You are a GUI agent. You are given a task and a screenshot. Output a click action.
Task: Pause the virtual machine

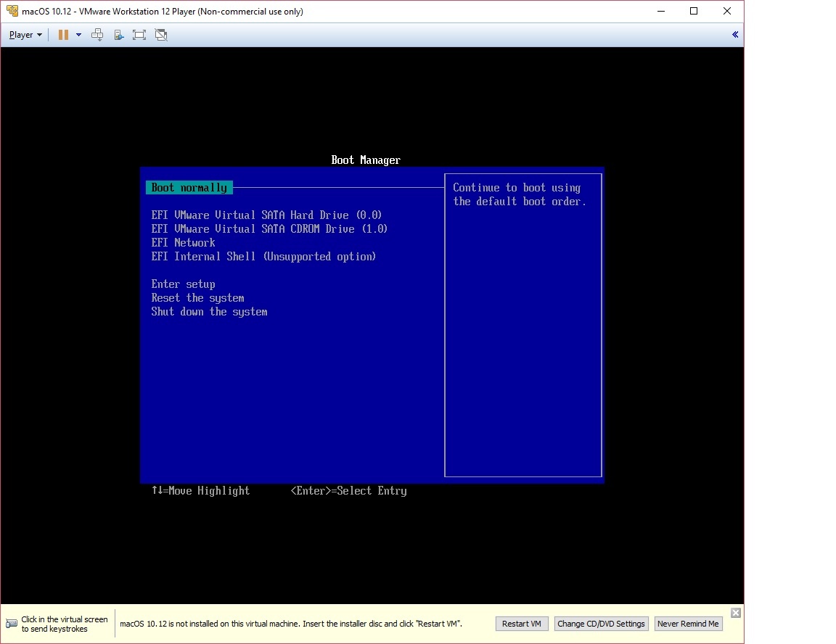[x=63, y=35]
